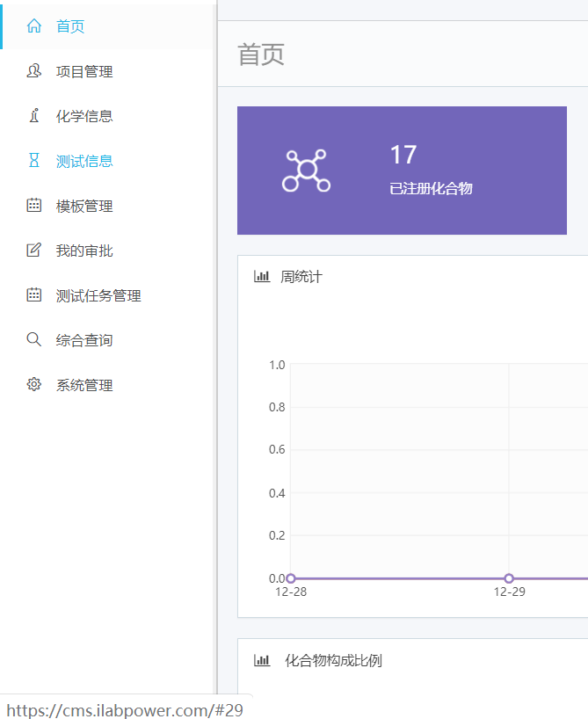The image size is (588, 719).
Task: Click the gear icon beside 系统管理
Action: point(34,384)
